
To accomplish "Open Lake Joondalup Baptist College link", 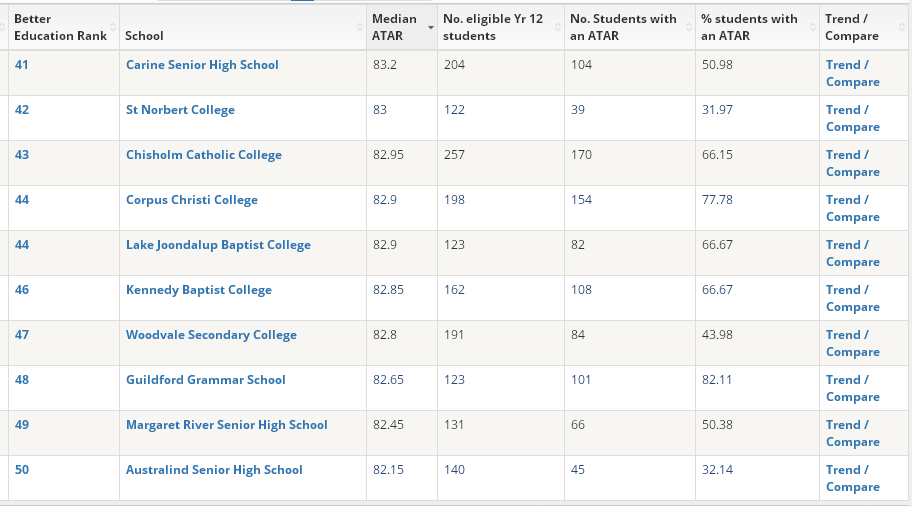I will tap(218, 245).
